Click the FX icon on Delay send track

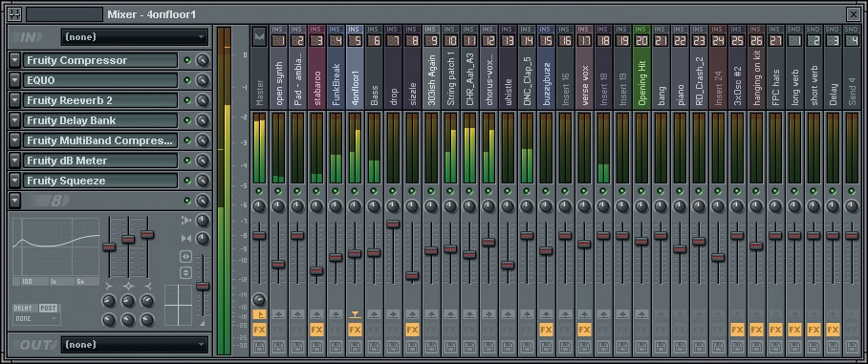coord(832,331)
